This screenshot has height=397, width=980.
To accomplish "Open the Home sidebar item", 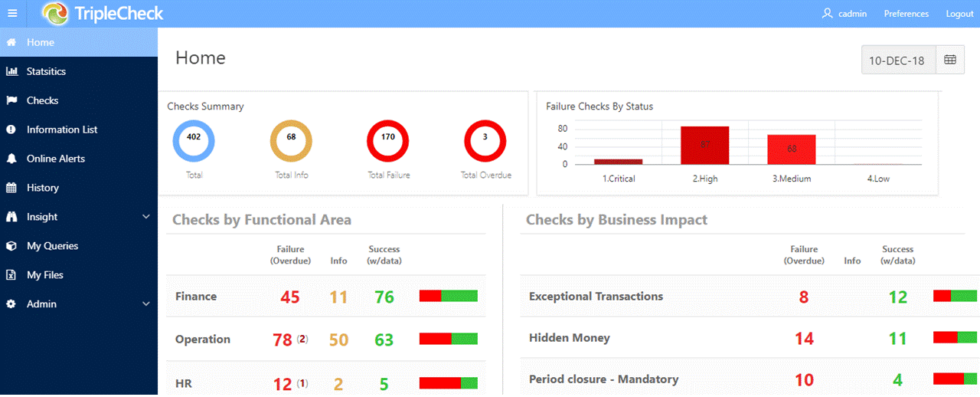I will coord(79,42).
